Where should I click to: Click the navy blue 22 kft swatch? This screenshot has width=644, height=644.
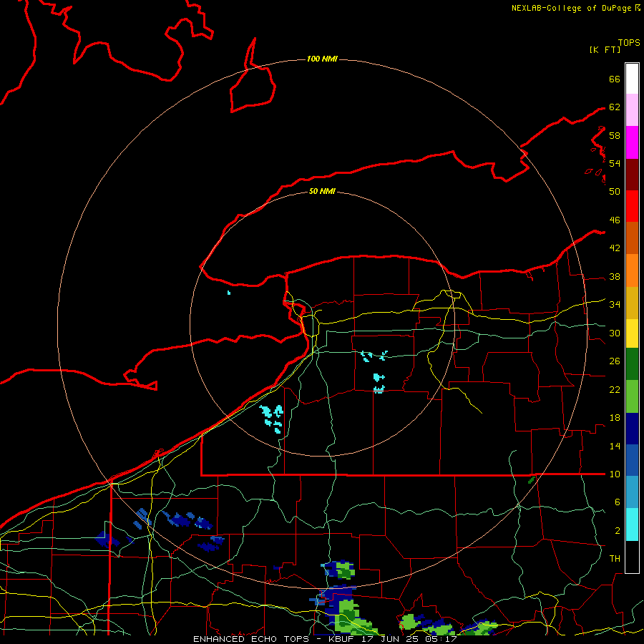click(632, 429)
